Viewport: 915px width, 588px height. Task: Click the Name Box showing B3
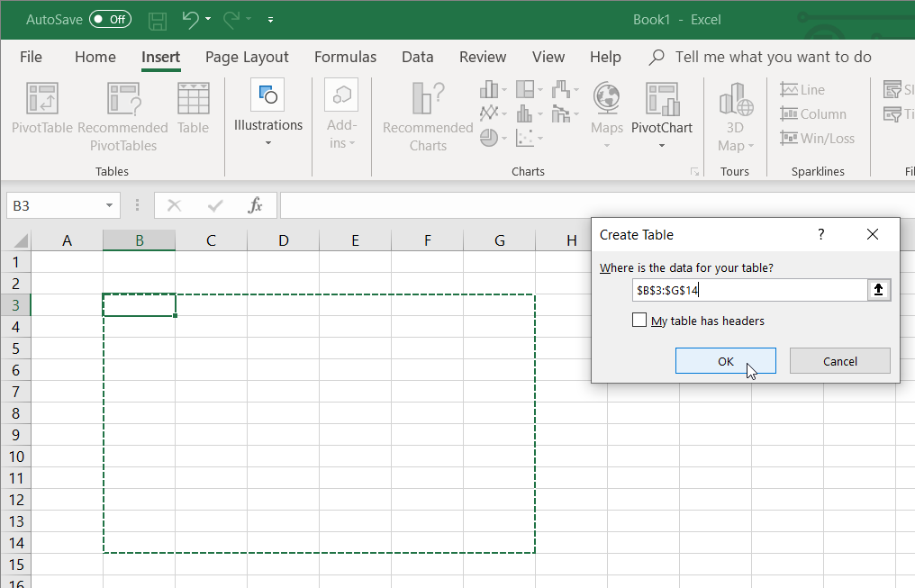coord(55,205)
